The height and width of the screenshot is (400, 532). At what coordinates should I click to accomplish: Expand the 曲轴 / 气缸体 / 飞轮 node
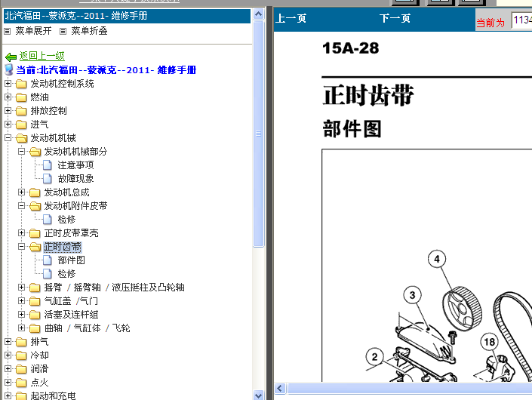pyautogui.click(x=21, y=328)
